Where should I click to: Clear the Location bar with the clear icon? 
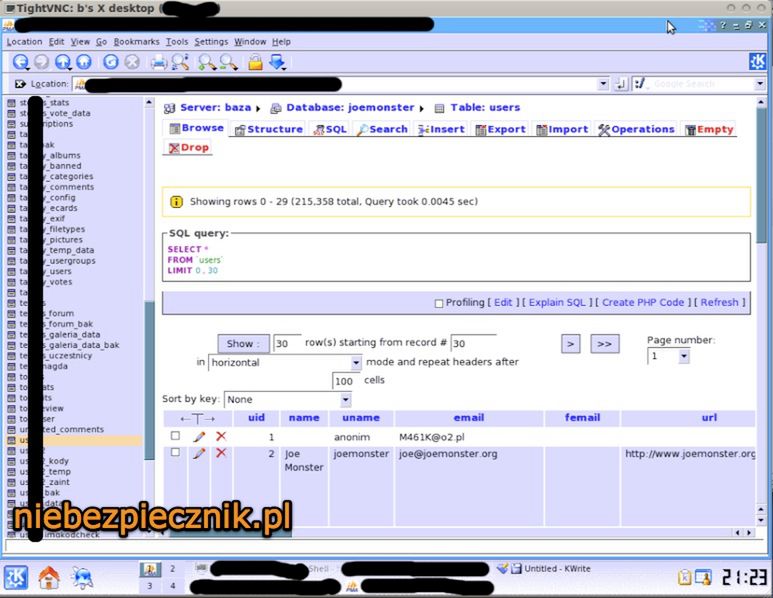[x=20, y=84]
